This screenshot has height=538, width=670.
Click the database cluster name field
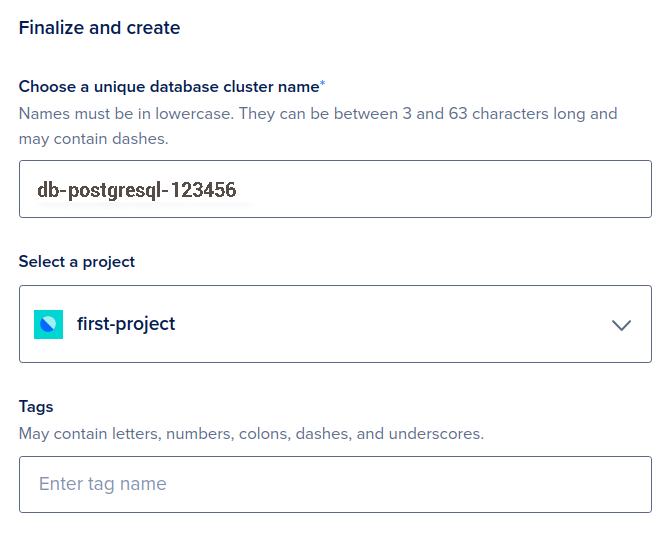[335, 189]
